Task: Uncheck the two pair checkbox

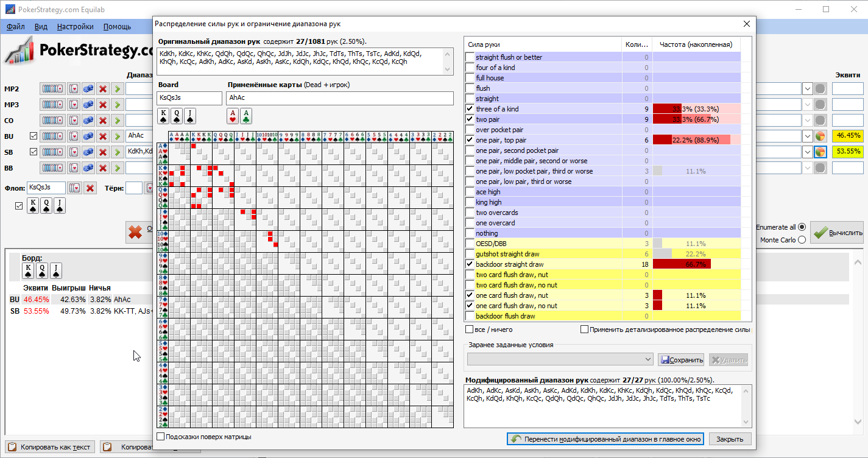Action: coord(469,119)
